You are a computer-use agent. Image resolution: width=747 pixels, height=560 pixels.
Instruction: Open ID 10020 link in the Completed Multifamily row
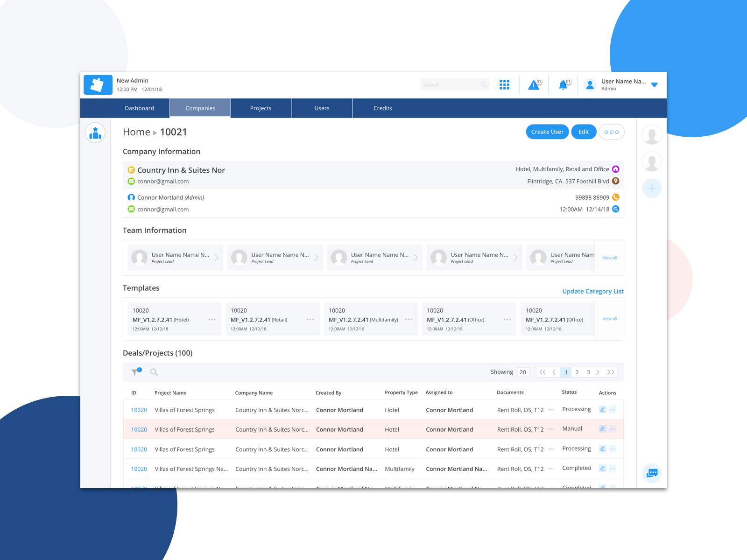coord(139,469)
